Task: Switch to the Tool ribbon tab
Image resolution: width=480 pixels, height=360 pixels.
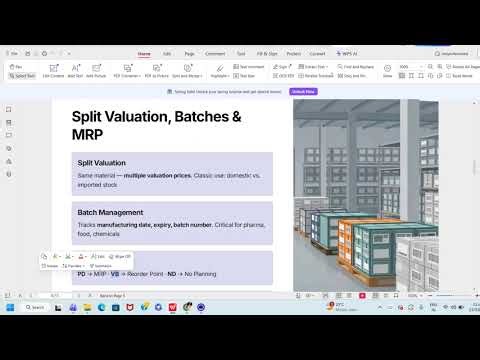Action: tap(241, 54)
